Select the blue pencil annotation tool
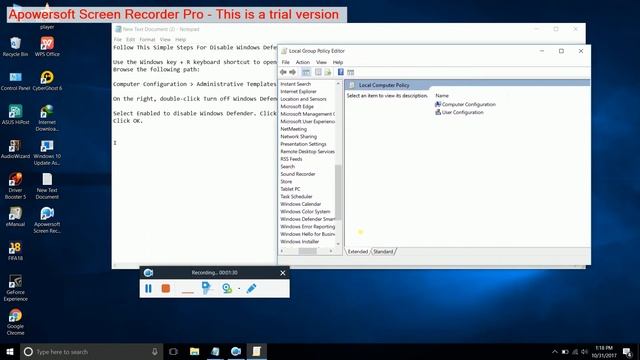This screenshot has height=360, width=640. pyautogui.click(x=251, y=288)
